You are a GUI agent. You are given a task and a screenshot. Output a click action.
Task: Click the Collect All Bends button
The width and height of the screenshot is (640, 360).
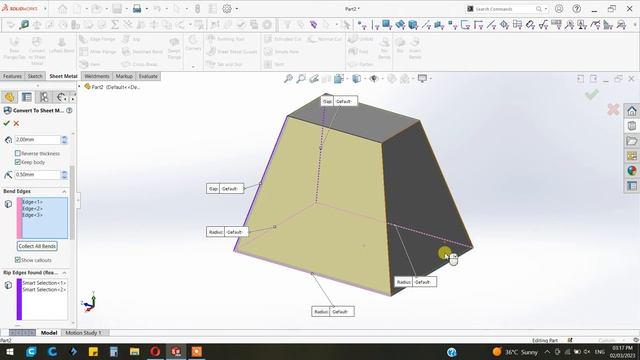click(37, 246)
